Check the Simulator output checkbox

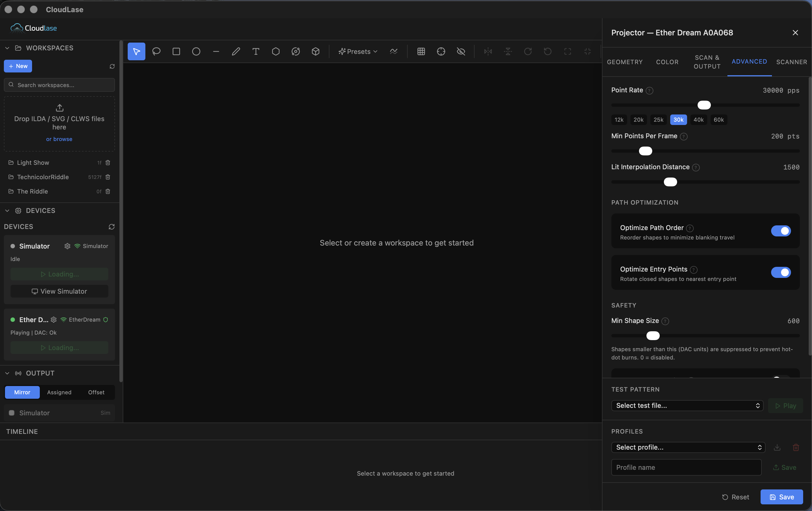(11, 413)
